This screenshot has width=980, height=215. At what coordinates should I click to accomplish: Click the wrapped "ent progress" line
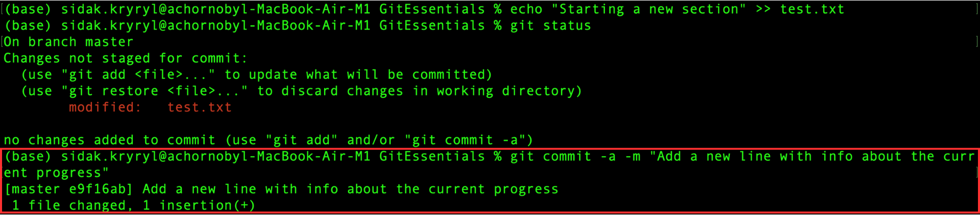tap(56, 173)
